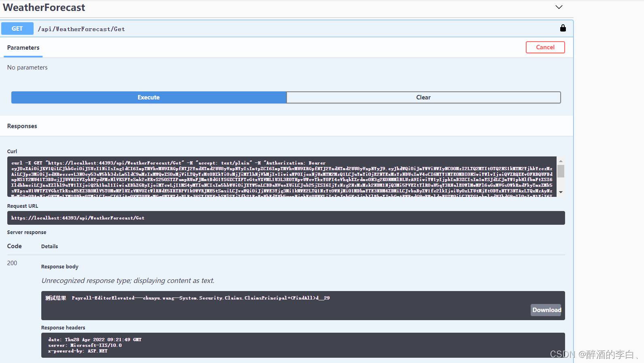Click the curl box scroll-down arrow
Screen dimensions: 644x363
561,192
